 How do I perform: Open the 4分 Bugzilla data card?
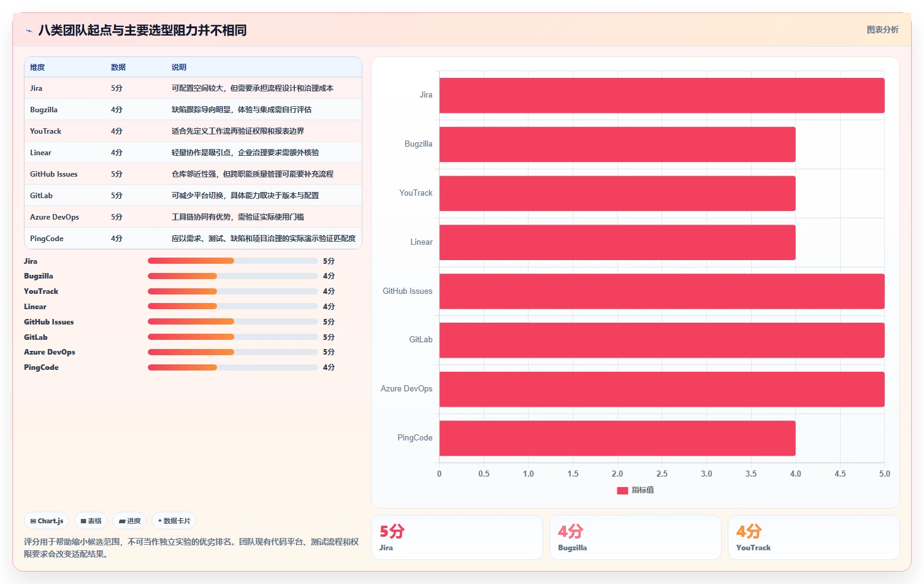click(635, 537)
